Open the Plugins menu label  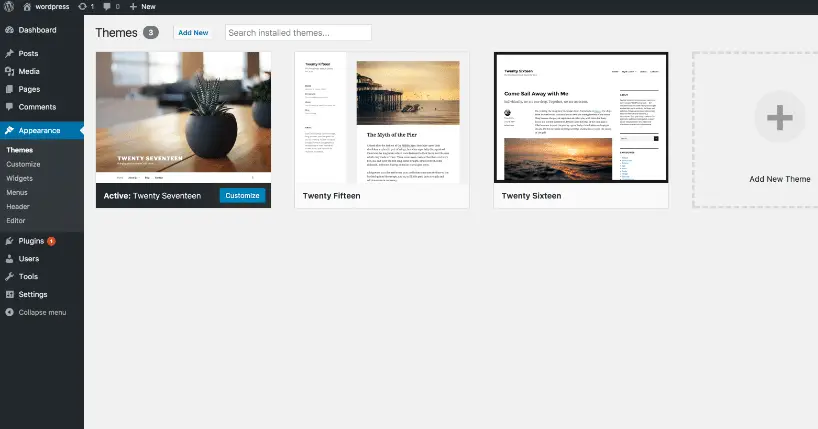(31, 241)
